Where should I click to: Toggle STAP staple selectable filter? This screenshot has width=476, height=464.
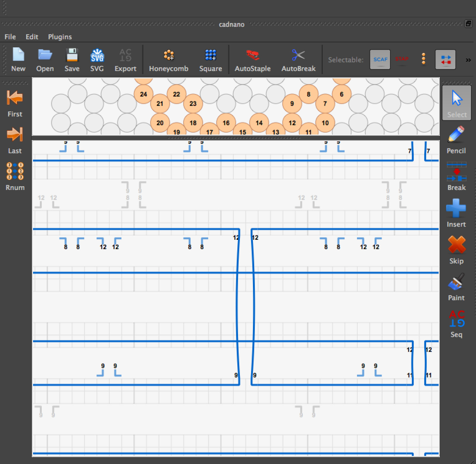click(x=402, y=59)
